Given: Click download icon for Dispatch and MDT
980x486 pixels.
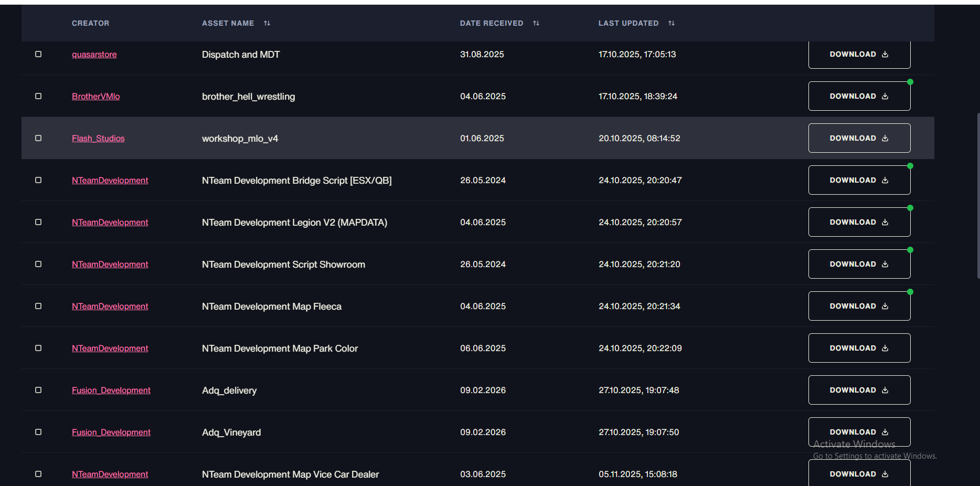Looking at the screenshot, I should coord(885,54).
